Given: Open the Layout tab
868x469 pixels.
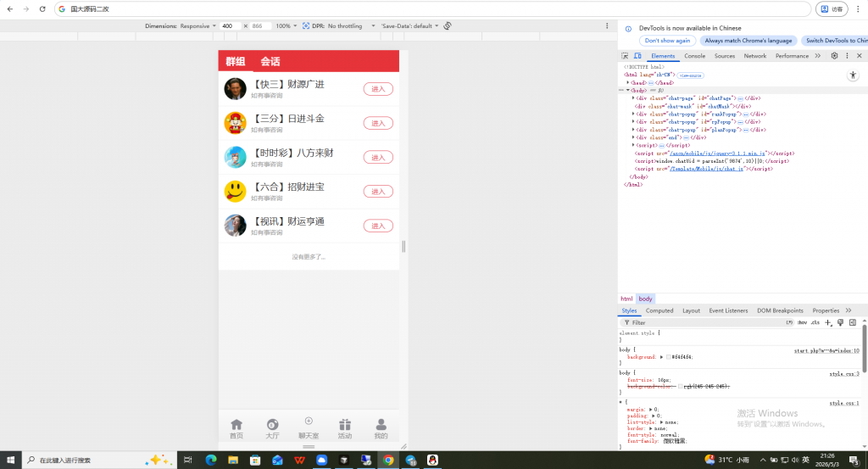Looking at the screenshot, I should (691, 310).
